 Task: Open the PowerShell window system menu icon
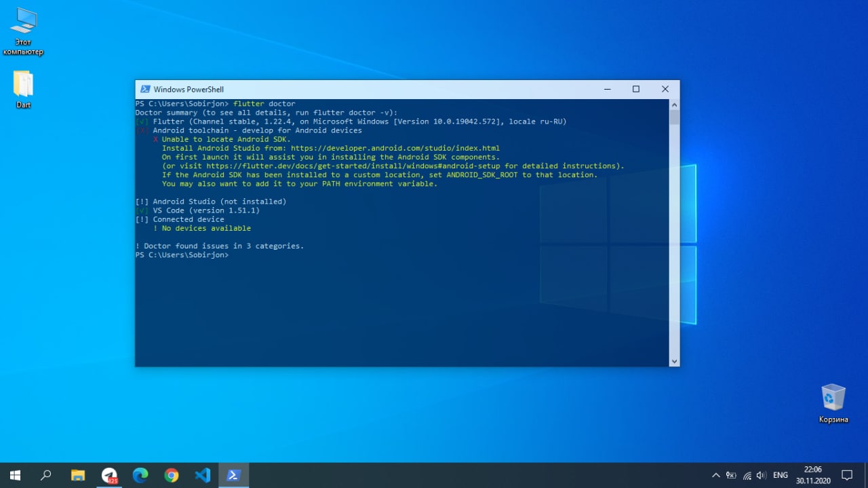point(145,89)
